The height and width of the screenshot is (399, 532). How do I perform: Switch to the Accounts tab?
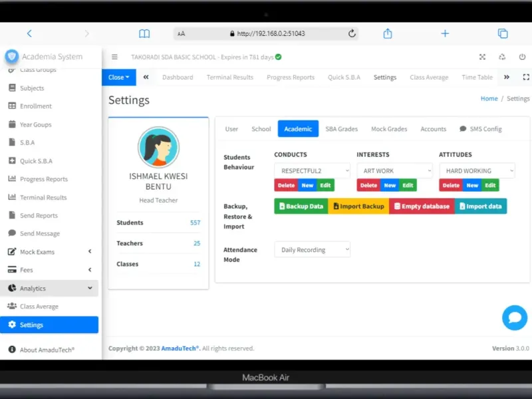coord(434,129)
